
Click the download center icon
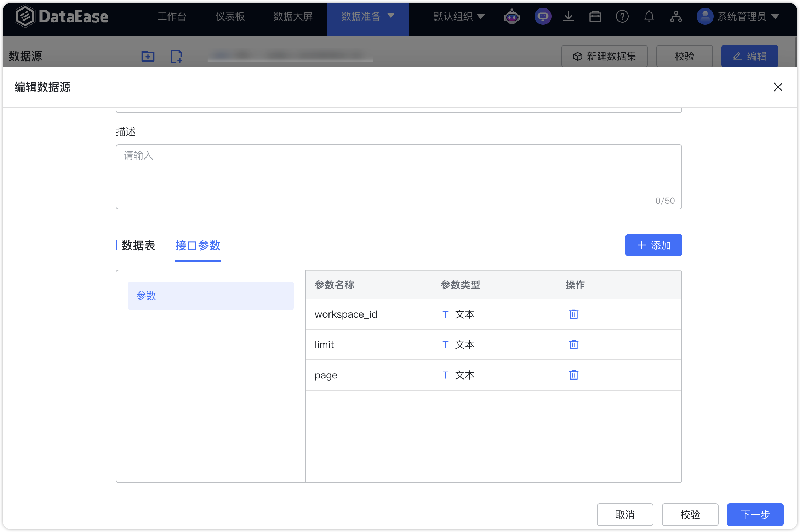point(568,16)
